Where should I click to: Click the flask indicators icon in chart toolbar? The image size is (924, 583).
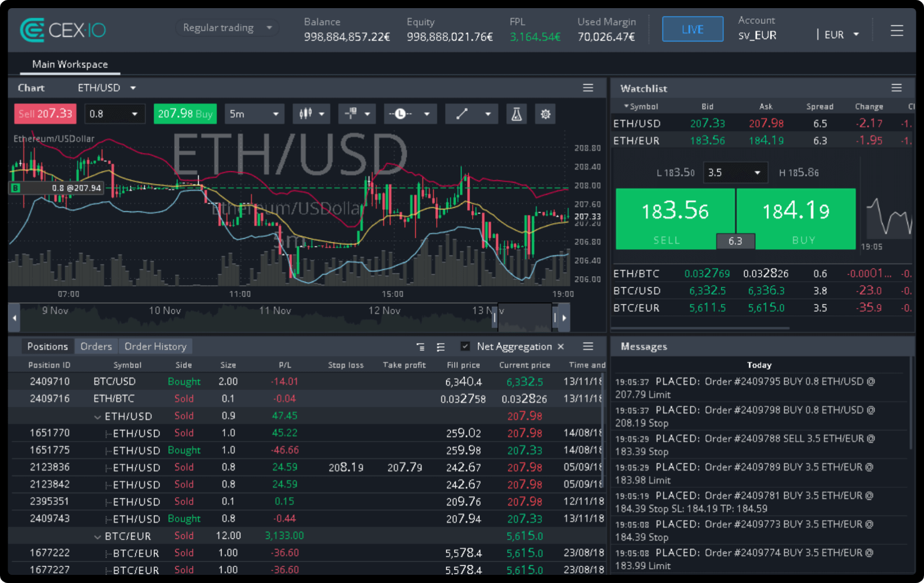pos(516,114)
